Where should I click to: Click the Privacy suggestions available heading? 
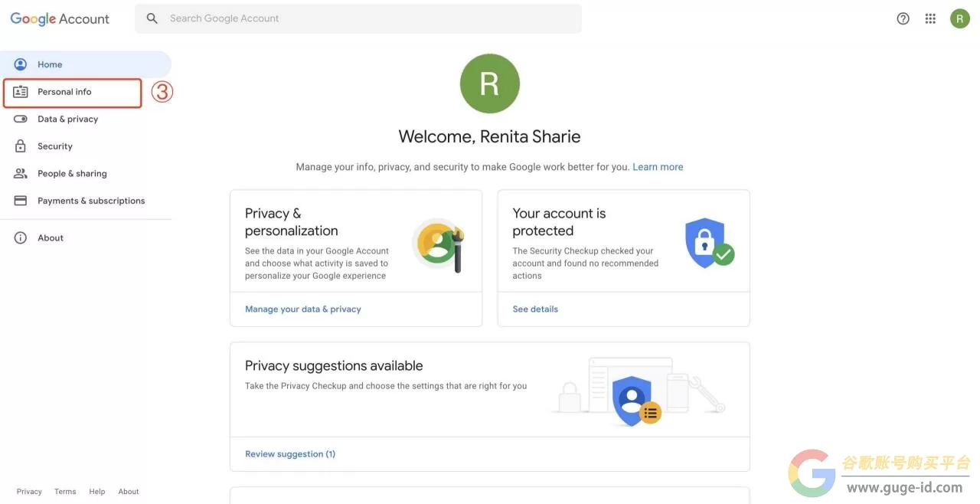point(334,366)
